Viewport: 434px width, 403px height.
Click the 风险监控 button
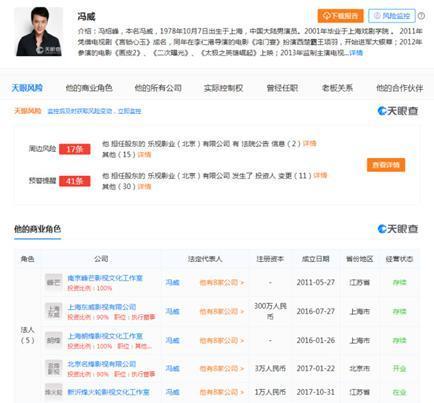392,16
